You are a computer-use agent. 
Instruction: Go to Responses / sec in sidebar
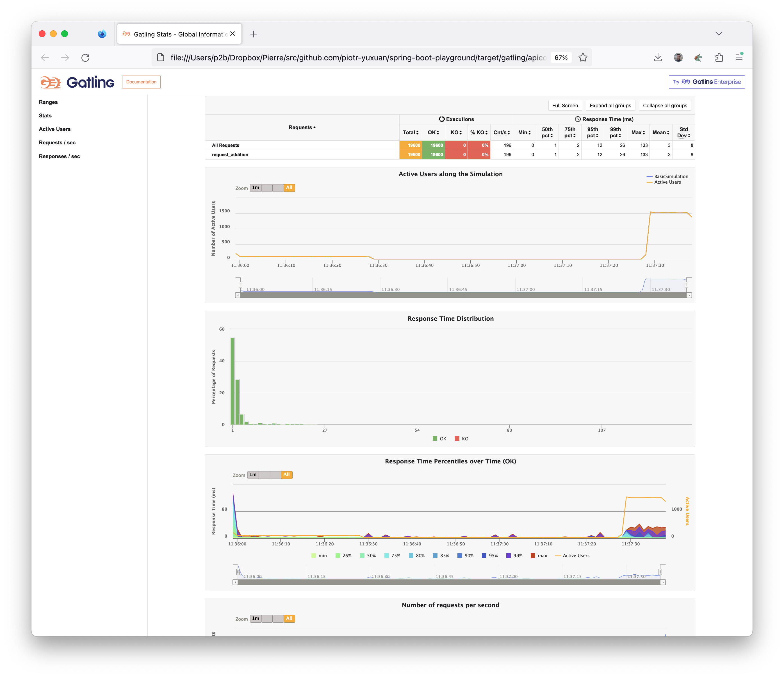[x=60, y=156]
